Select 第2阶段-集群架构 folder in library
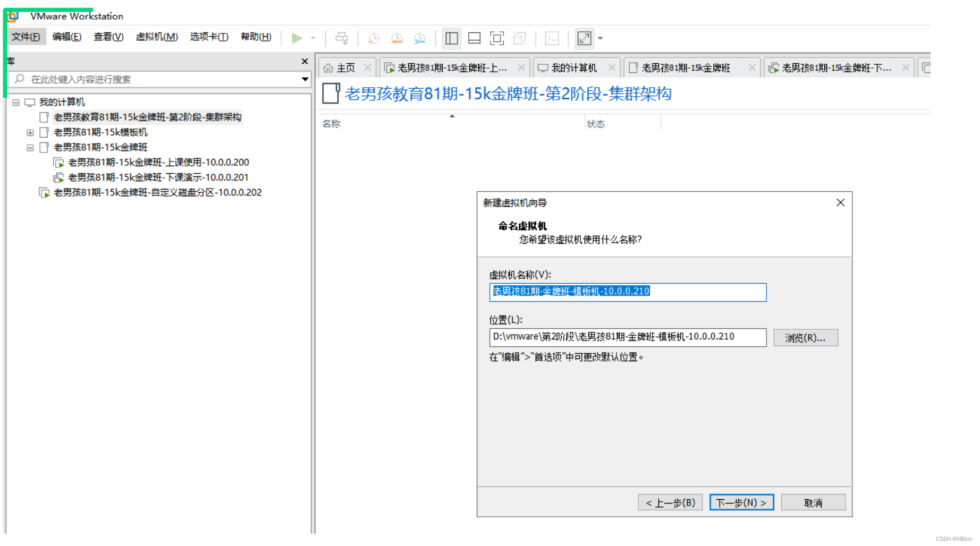The width and height of the screenshot is (980, 546). [x=147, y=117]
